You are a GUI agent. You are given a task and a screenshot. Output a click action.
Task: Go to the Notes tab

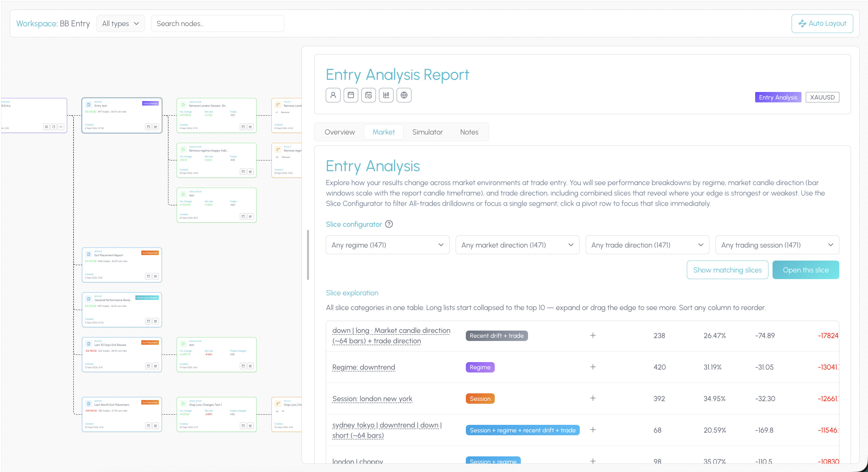click(469, 132)
